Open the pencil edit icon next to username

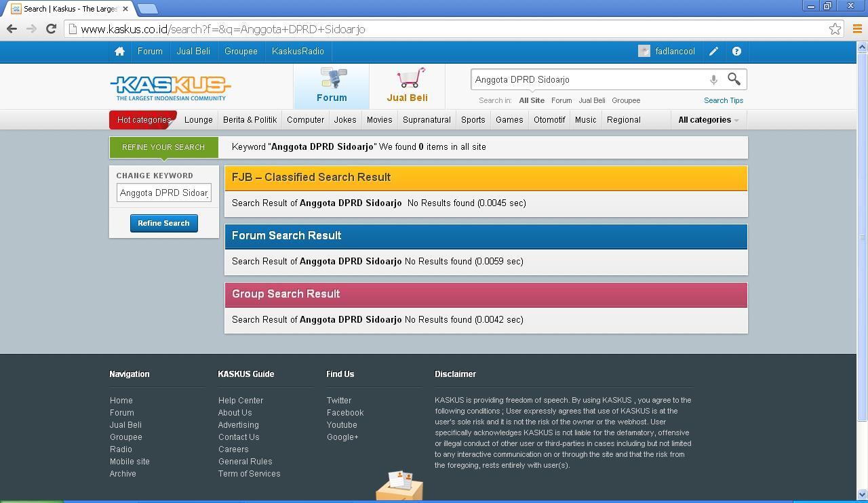click(714, 52)
